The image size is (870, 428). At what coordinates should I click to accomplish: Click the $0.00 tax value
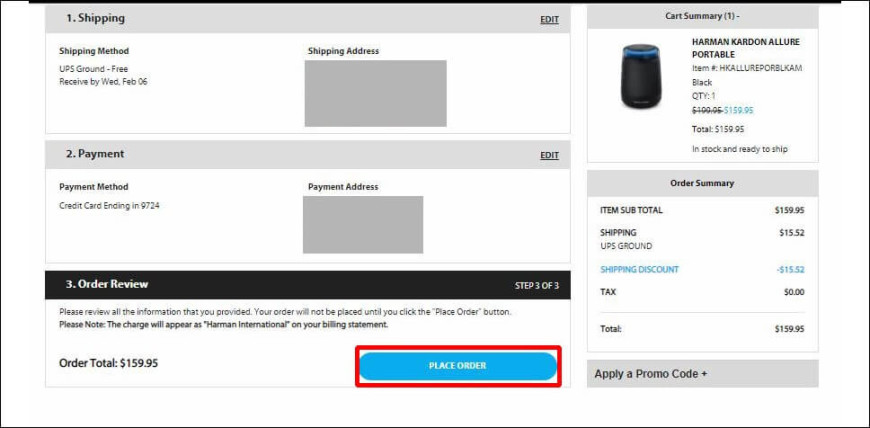pos(794,291)
